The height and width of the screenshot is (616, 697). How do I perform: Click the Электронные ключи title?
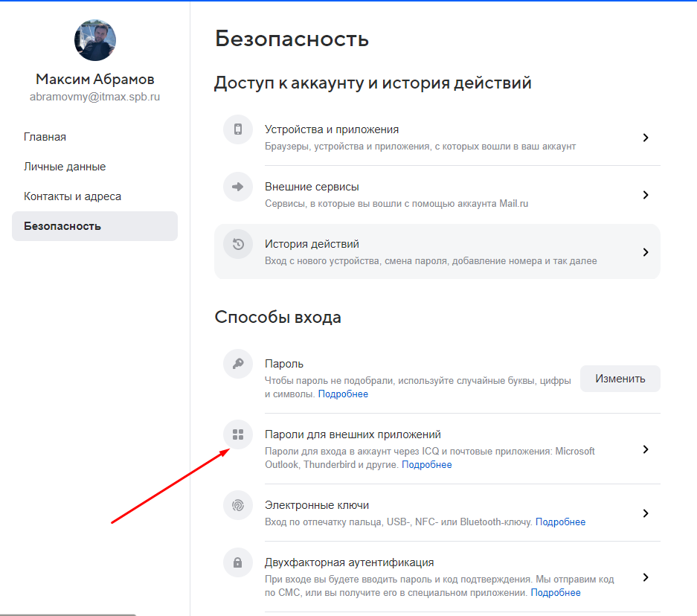tap(317, 505)
